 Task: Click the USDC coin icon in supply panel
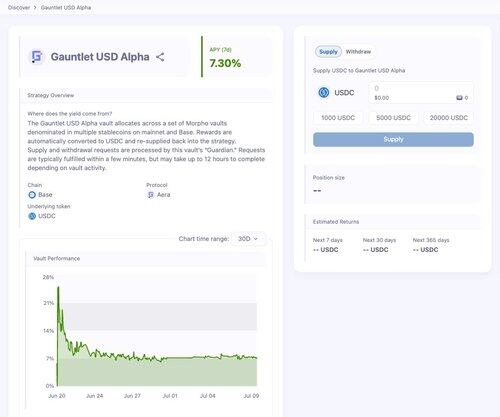coord(324,92)
